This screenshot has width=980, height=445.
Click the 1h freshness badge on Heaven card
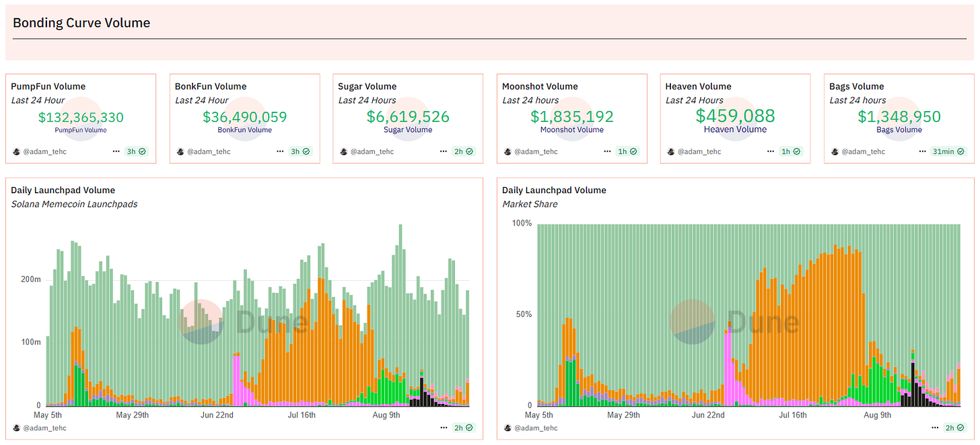click(791, 151)
